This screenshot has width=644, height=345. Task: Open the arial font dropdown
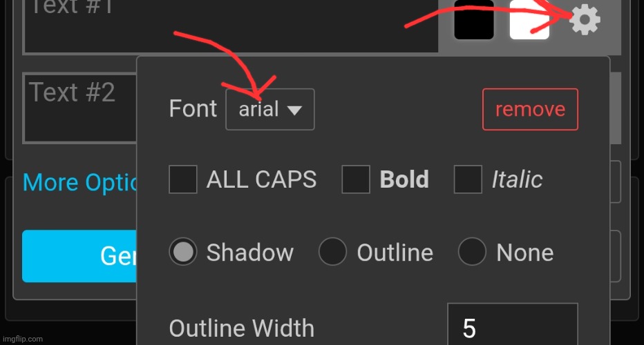(270, 109)
